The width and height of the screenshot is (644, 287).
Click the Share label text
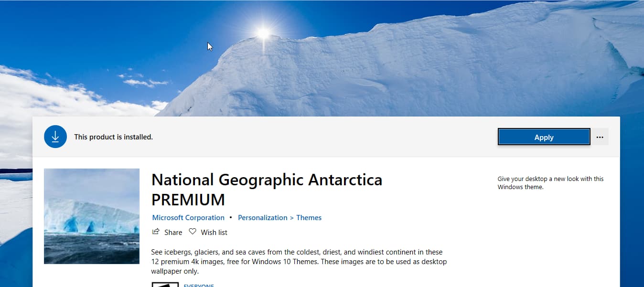tap(173, 232)
